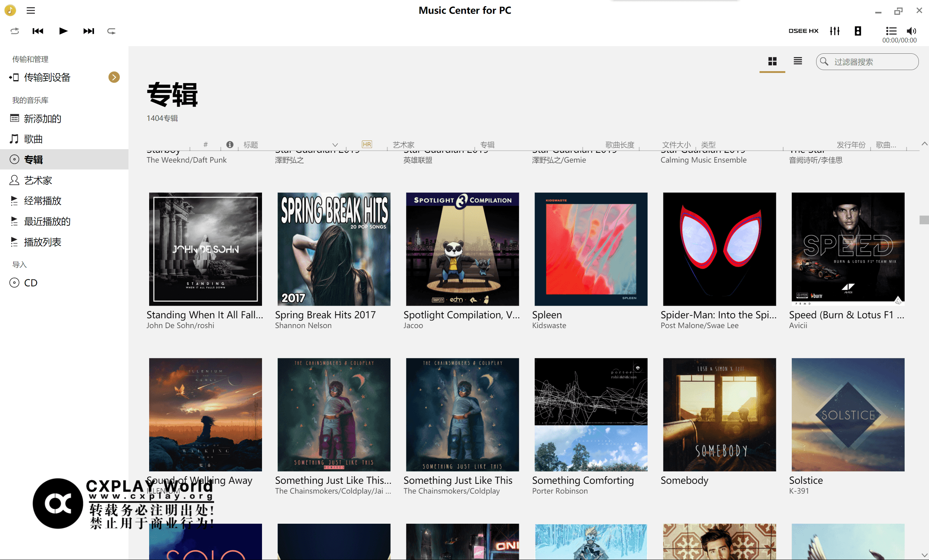Open Spider-Man Into the Spider-Verse cover

tap(720, 249)
